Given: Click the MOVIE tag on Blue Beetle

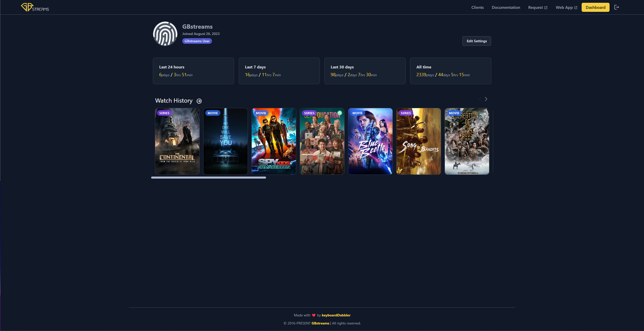Looking at the screenshot, I should tap(357, 113).
